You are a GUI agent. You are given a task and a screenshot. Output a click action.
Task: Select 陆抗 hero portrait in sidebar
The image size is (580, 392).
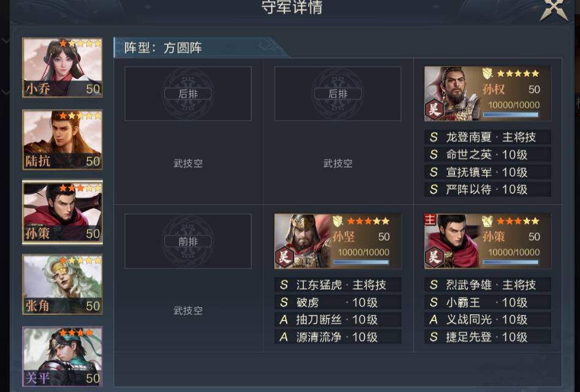tap(62, 140)
